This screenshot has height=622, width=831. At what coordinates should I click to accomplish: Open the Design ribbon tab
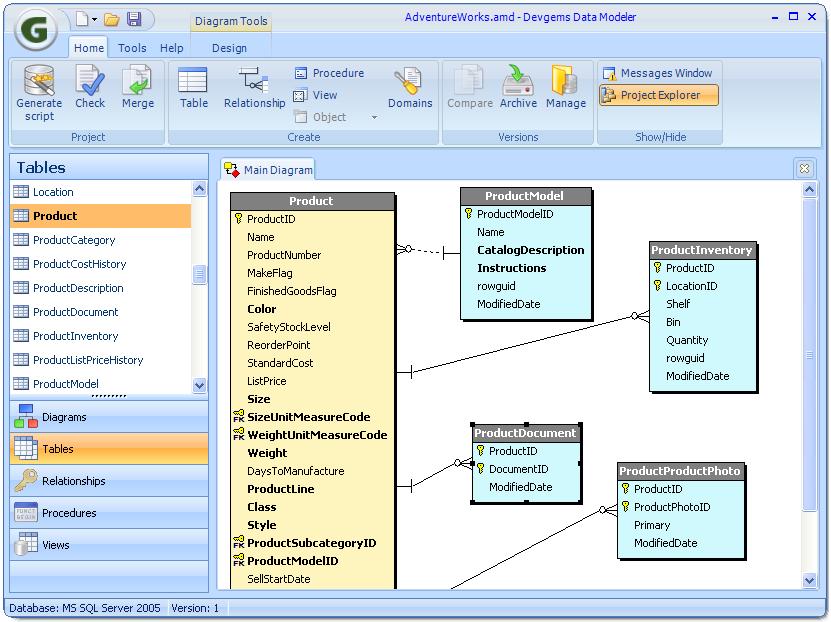point(229,48)
